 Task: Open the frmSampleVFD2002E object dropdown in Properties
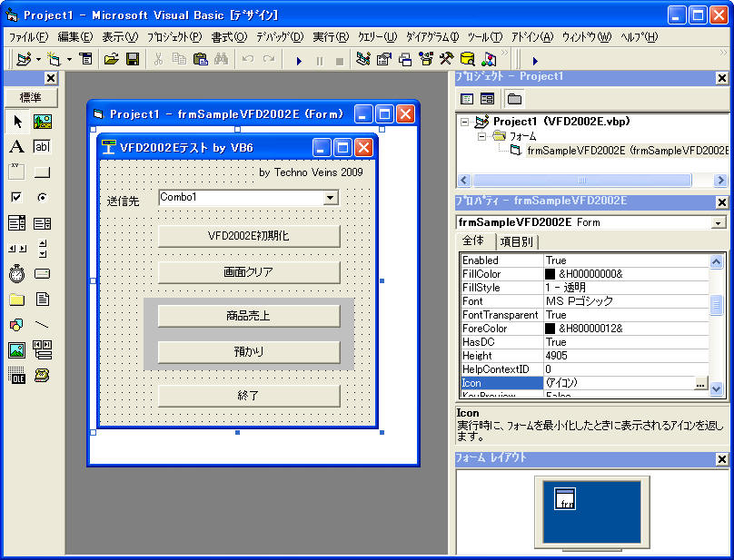pos(718,222)
